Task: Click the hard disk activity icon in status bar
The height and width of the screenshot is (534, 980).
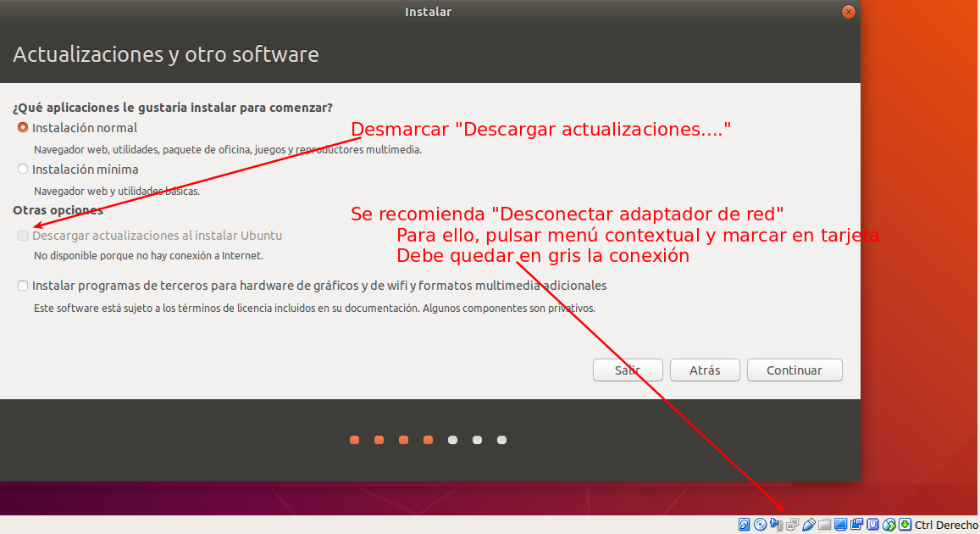Action: pos(744,525)
